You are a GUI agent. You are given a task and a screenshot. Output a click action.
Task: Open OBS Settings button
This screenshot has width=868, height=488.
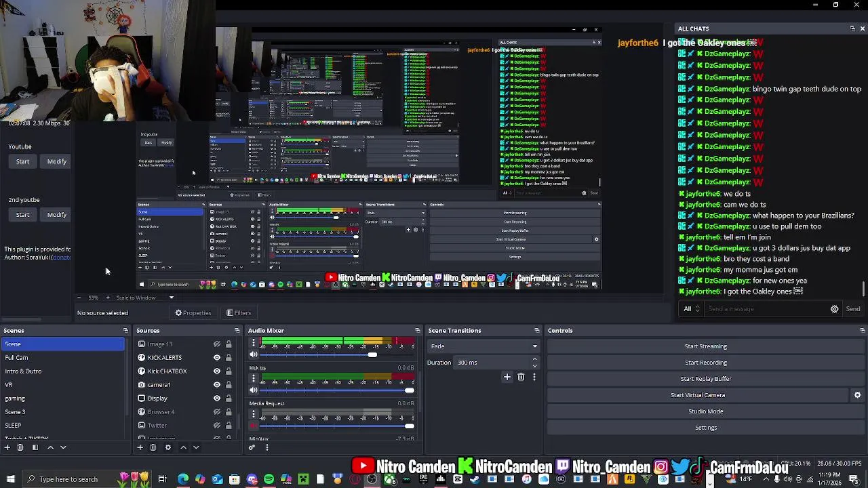[x=705, y=428]
